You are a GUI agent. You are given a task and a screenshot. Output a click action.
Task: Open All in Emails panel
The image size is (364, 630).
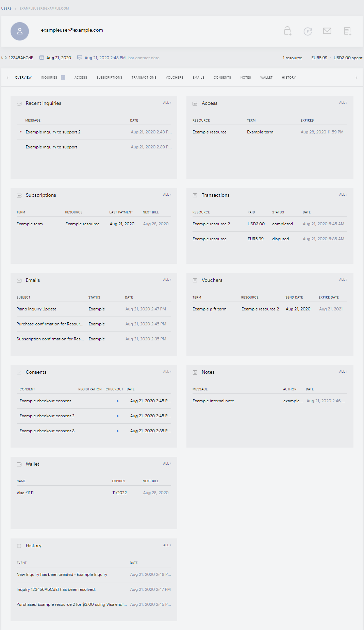[x=167, y=280]
